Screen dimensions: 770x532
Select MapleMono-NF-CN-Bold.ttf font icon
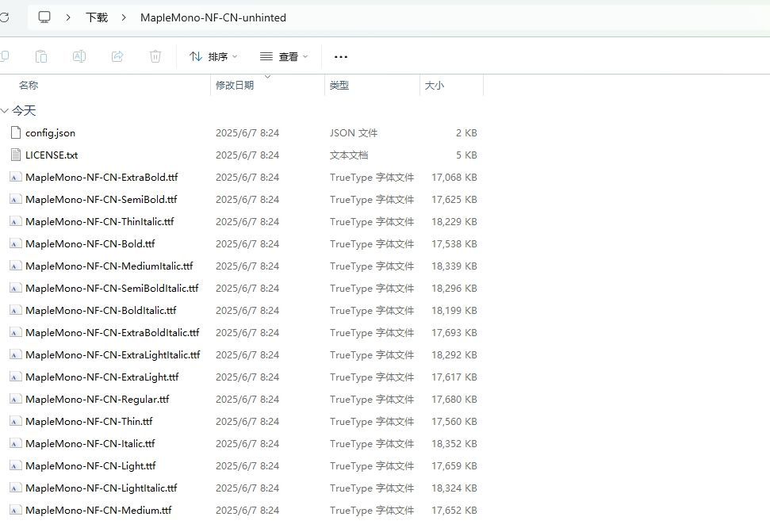[16, 244]
